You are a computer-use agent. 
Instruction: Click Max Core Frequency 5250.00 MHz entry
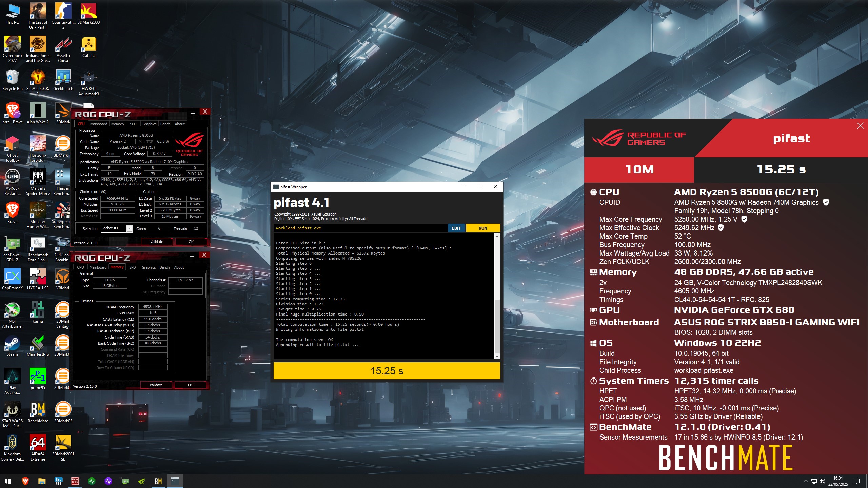click(x=673, y=219)
